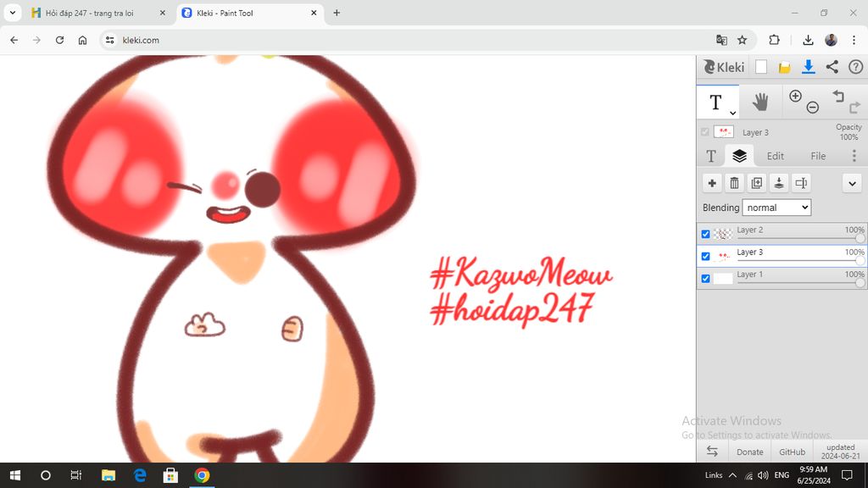The width and height of the screenshot is (868, 488).
Task: Share the drawing via share icon
Action: [x=832, y=67]
